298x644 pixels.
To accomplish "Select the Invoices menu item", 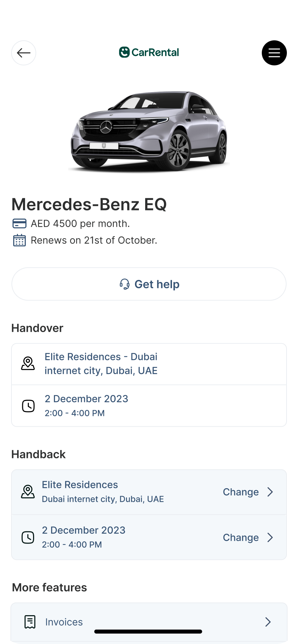I will pos(64,622).
